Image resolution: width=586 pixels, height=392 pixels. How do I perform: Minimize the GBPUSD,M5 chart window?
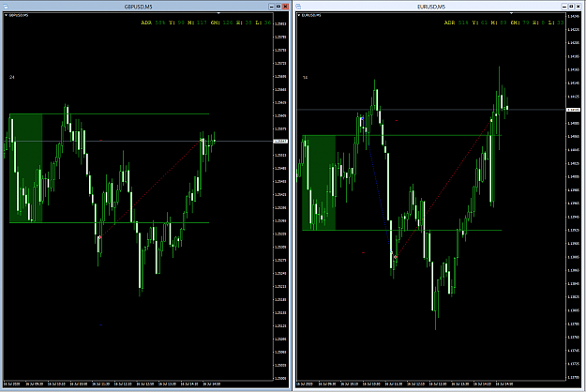(x=272, y=7)
